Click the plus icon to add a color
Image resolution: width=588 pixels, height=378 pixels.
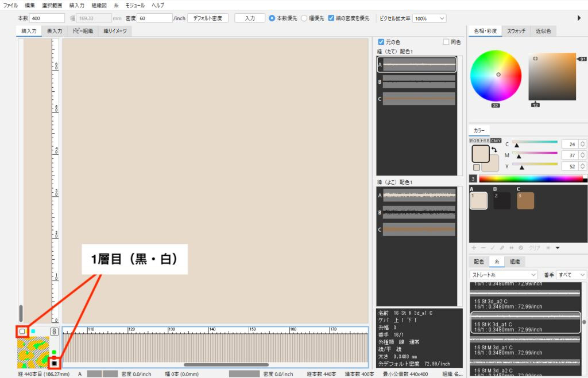[474, 248]
